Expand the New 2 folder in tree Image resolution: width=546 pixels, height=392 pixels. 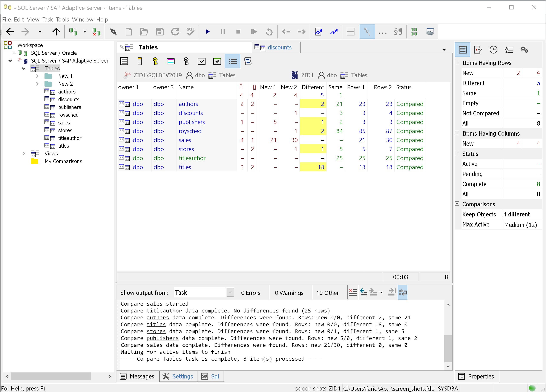(x=37, y=84)
